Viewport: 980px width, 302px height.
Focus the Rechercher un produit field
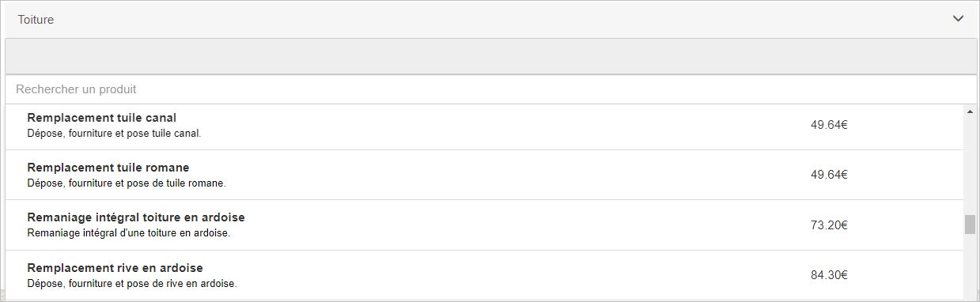point(490,89)
